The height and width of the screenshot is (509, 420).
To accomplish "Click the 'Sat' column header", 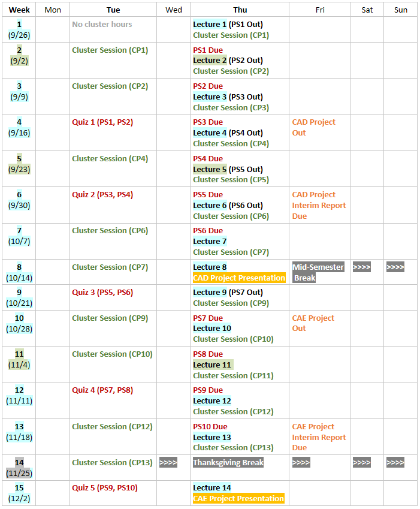I will pos(367,10).
